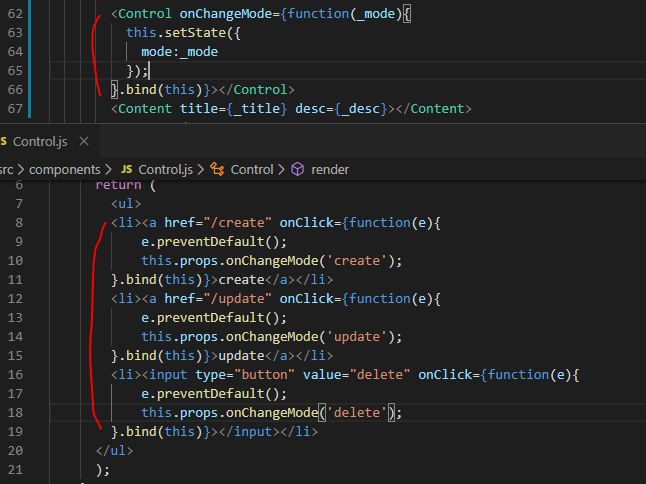Click the render method cube icon
646x484 pixels.
(x=297, y=169)
